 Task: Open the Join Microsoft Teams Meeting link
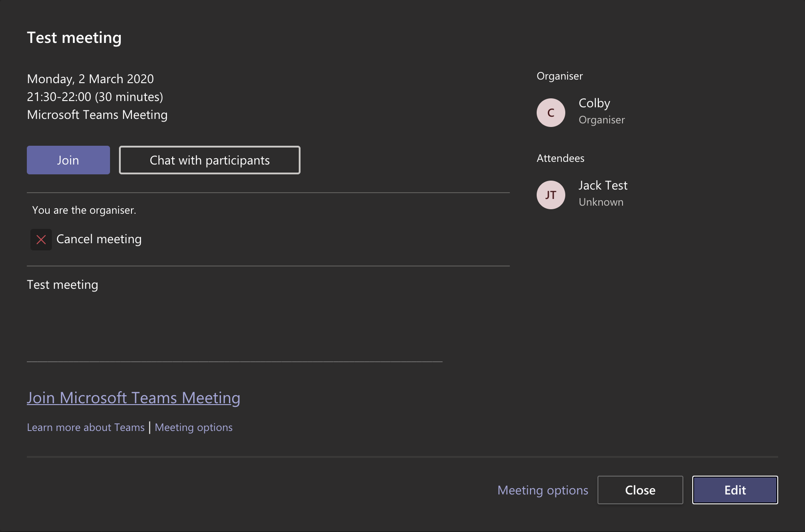134,397
